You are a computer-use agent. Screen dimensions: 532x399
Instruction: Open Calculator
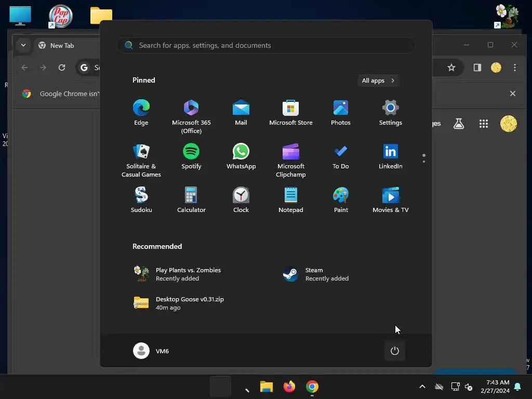[191, 200]
